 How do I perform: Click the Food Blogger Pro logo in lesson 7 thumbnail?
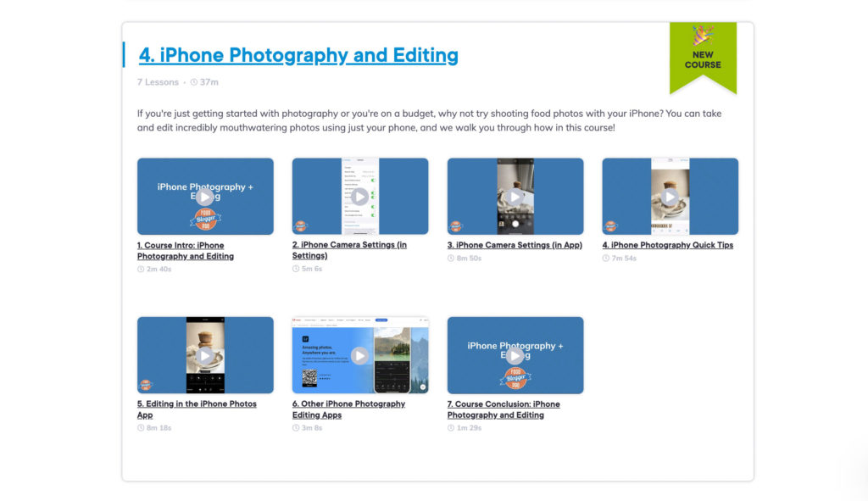pyautogui.click(x=515, y=377)
